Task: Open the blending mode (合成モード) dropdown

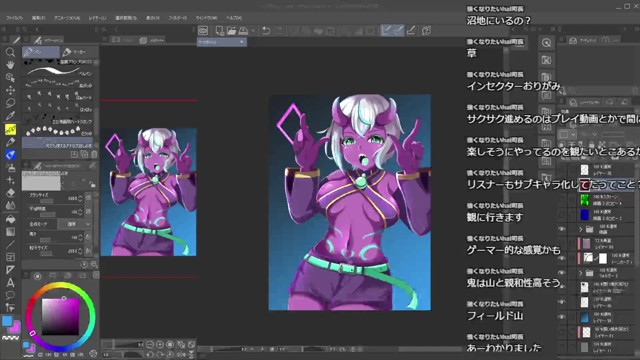Action: click(x=74, y=224)
